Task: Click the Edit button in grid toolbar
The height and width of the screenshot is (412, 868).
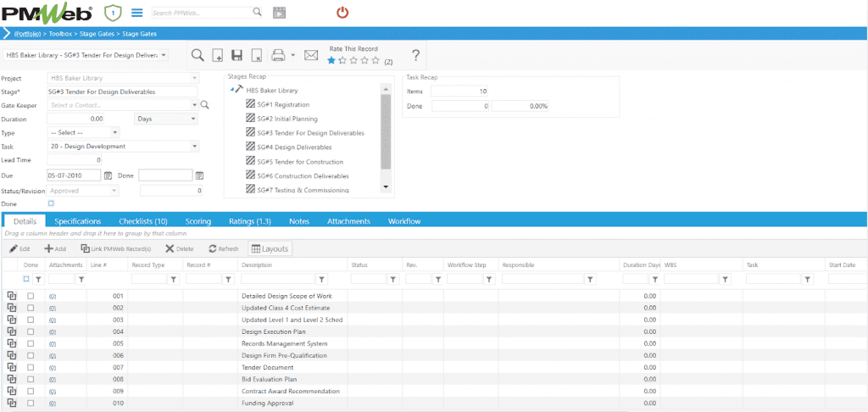Action: pos(20,248)
